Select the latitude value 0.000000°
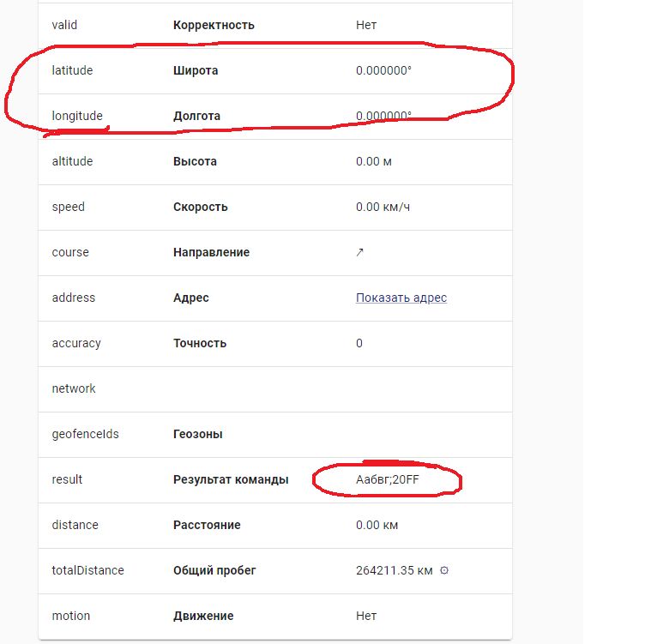The width and height of the screenshot is (657, 644). coord(383,70)
